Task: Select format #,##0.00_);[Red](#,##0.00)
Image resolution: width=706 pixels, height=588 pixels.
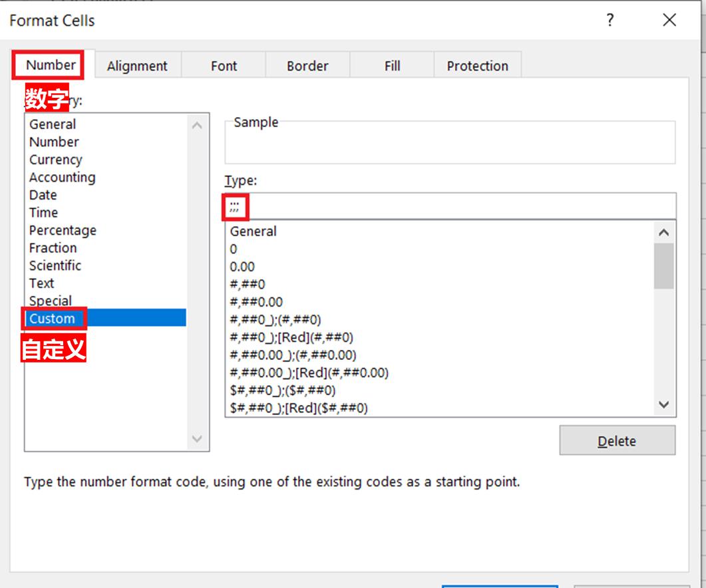Action: [x=439, y=372]
